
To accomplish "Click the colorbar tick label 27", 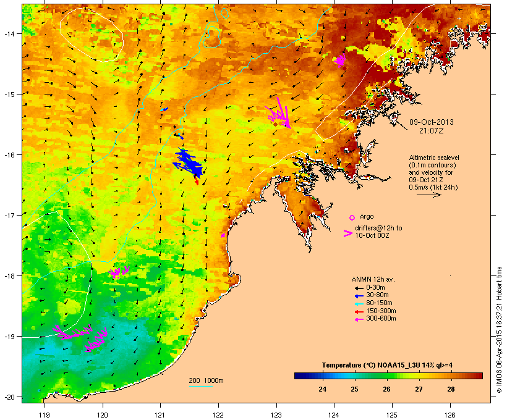I will 419,389.
